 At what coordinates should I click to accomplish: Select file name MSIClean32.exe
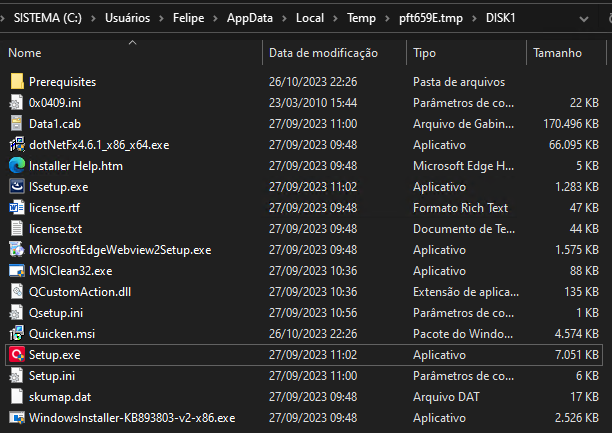pyautogui.click(x=71, y=271)
